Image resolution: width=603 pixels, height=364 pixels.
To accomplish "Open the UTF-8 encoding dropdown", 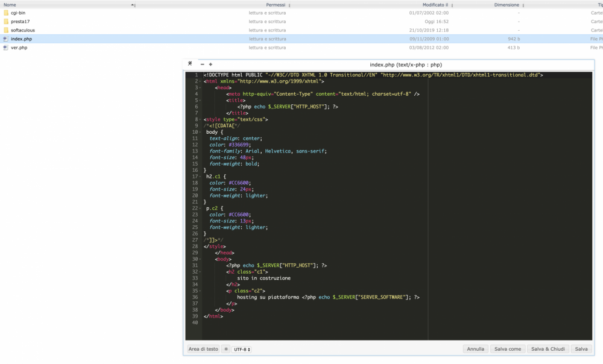I will pyautogui.click(x=241, y=349).
